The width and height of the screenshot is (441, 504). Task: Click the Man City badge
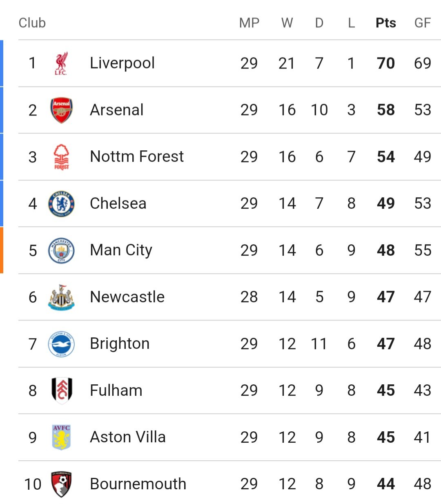61,250
